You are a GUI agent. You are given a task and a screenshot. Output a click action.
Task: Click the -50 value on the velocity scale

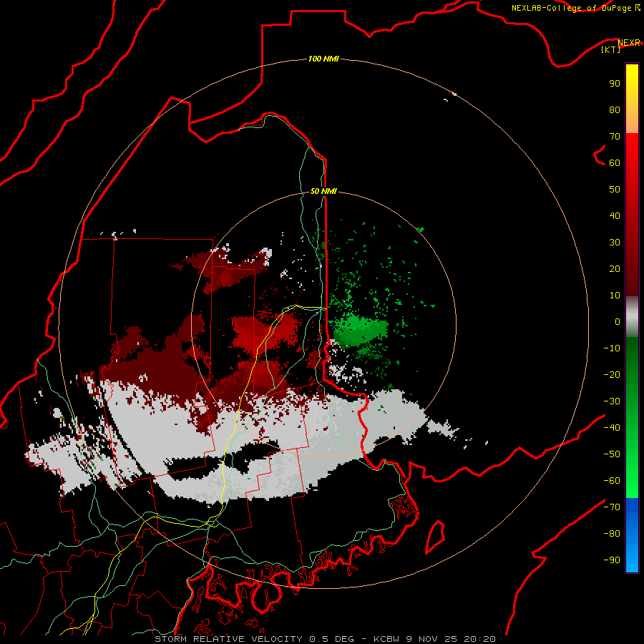(x=612, y=454)
